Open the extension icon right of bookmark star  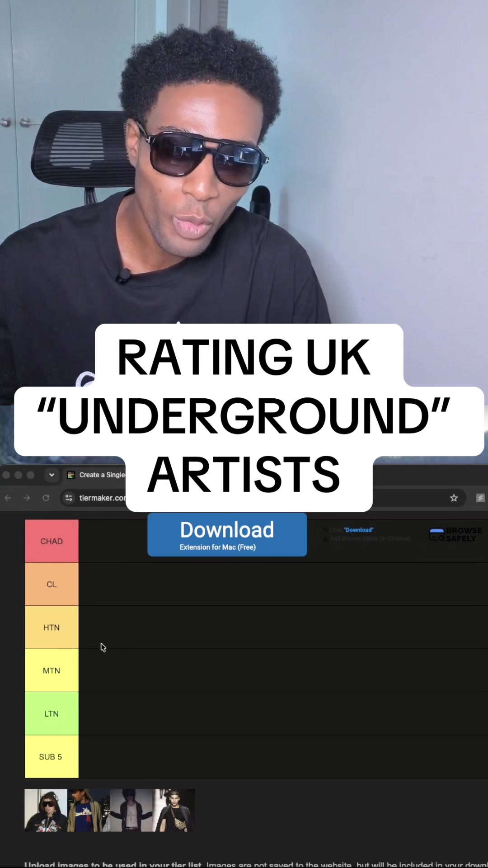(x=480, y=498)
